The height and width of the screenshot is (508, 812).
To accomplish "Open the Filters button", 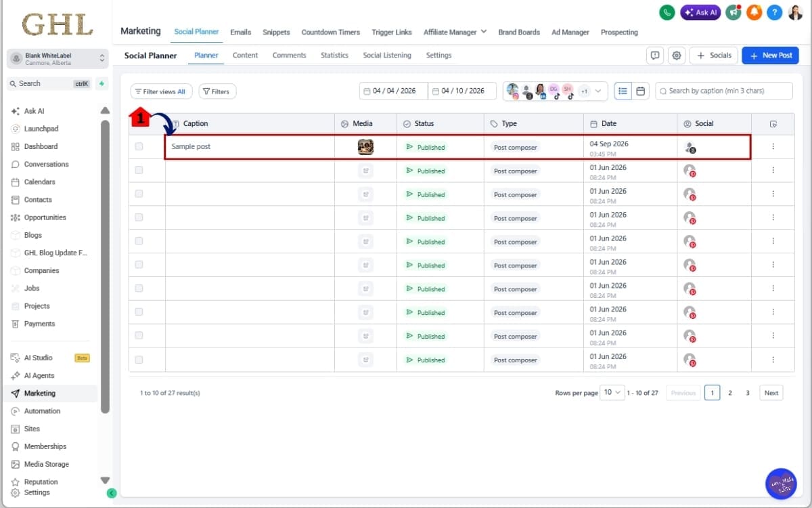I will point(217,91).
